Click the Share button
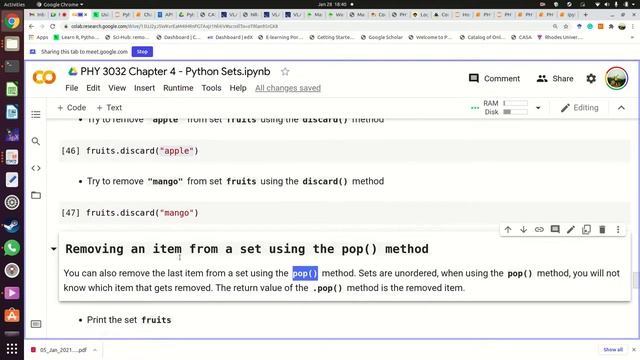The image size is (640, 360). [555, 78]
